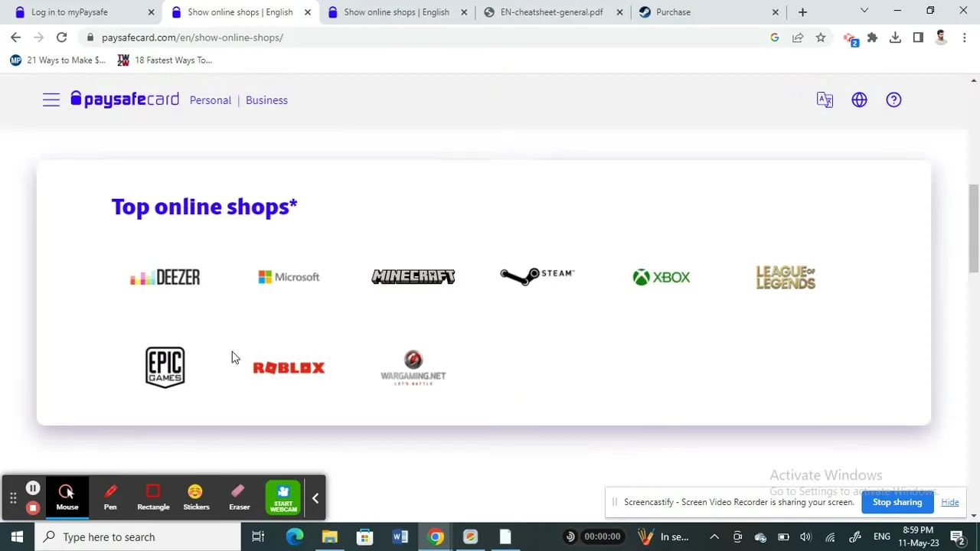Click the page vertical scrollbar

[x=974, y=230]
